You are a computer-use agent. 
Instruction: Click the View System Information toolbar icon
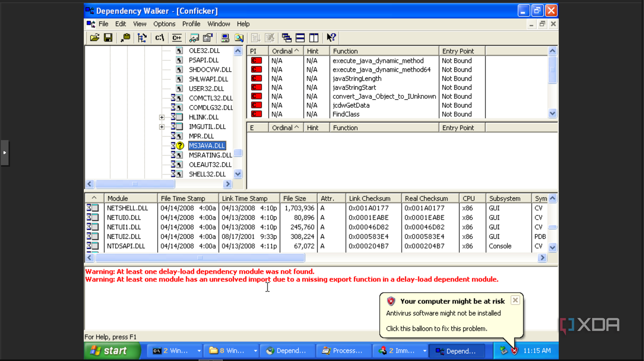[x=225, y=38]
